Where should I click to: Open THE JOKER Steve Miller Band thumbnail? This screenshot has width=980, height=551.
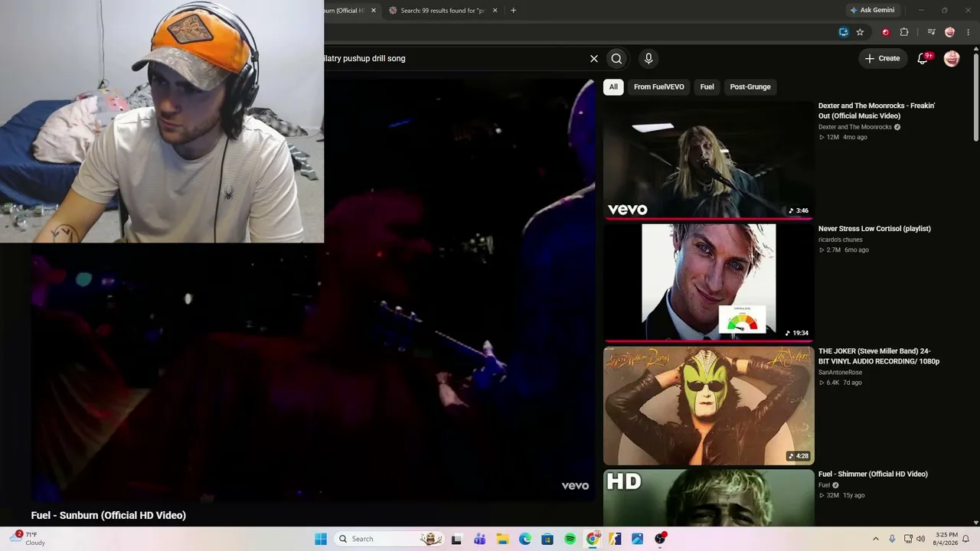click(x=709, y=406)
